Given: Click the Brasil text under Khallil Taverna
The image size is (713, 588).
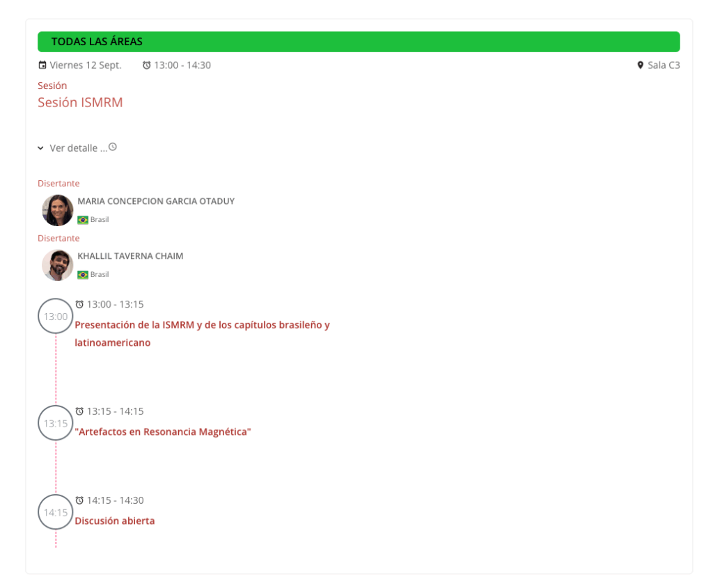Looking at the screenshot, I should (100, 274).
